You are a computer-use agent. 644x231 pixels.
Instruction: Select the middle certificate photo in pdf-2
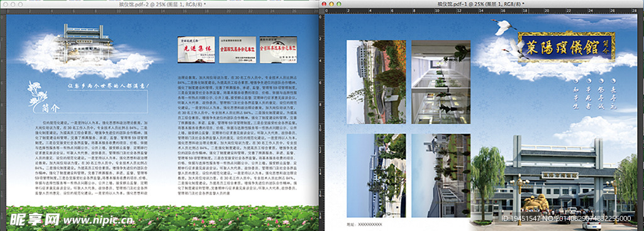pos(237,49)
